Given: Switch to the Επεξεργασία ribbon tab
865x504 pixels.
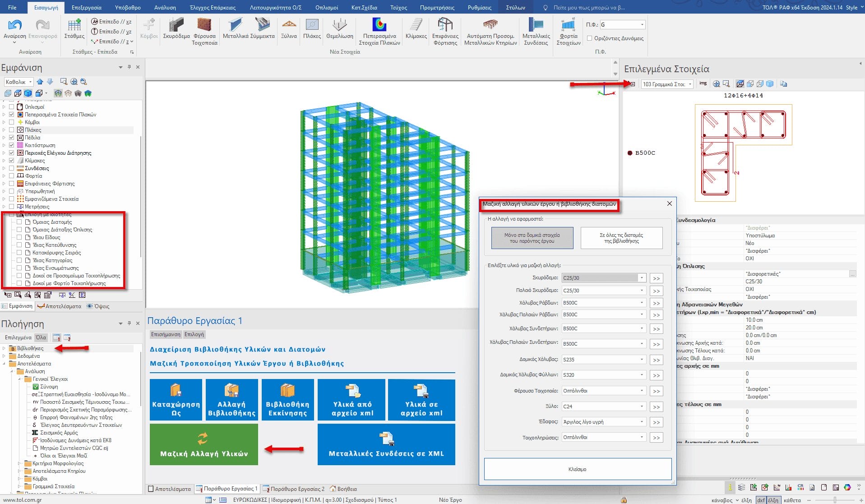Looking at the screenshot, I should click(86, 7).
